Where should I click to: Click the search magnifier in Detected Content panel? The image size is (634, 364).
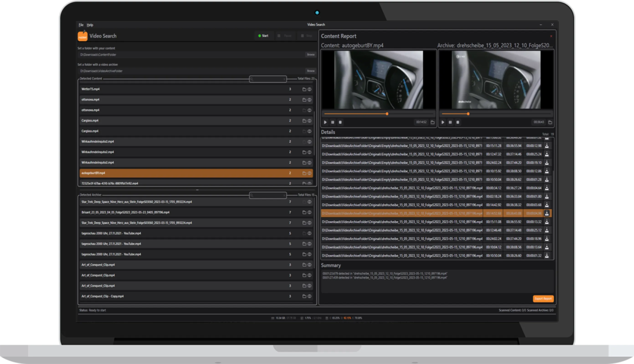[252, 79]
